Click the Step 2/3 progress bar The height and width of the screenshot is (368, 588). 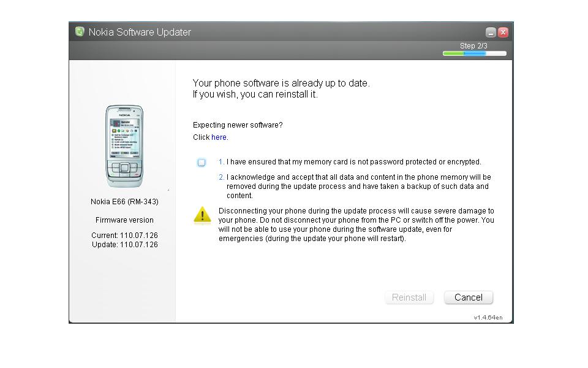coord(474,53)
